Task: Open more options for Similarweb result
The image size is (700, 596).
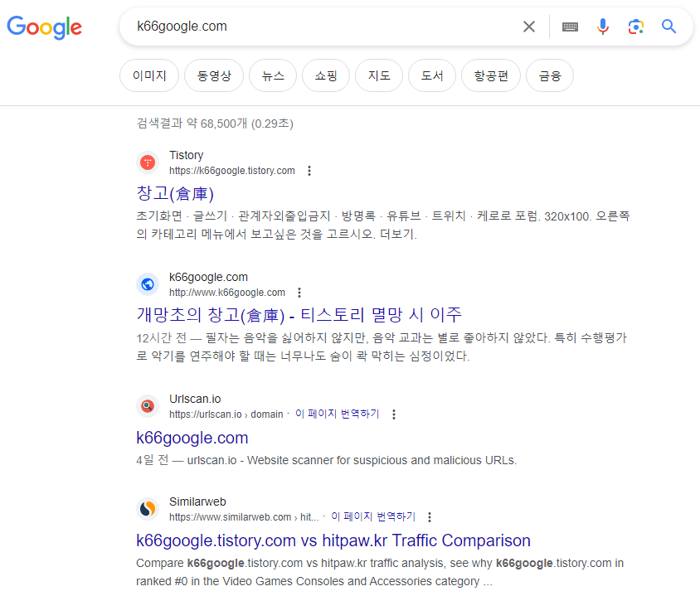Action: (x=430, y=517)
